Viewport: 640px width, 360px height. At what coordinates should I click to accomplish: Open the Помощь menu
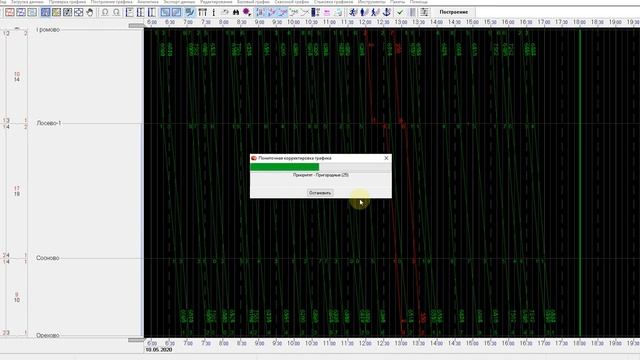click(419, 2)
